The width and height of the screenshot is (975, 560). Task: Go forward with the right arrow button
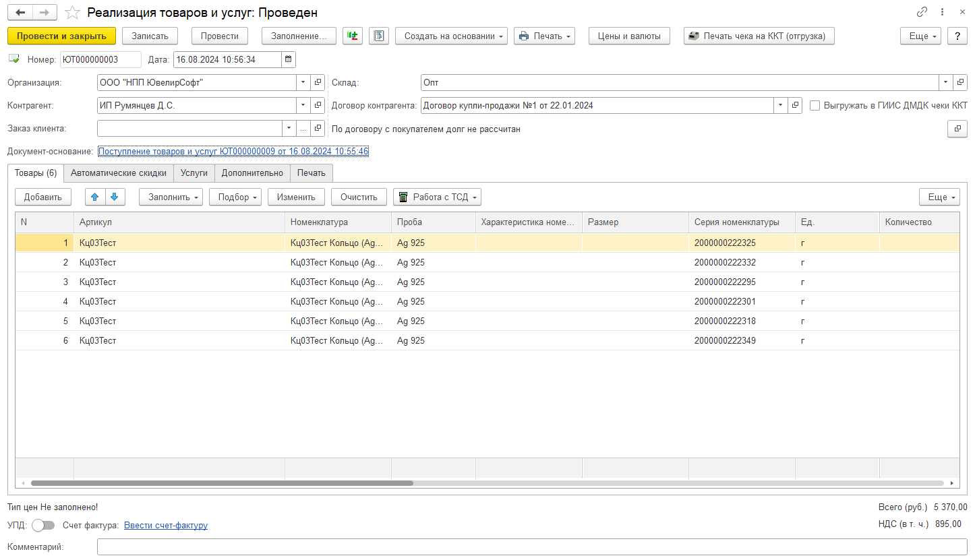pyautogui.click(x=45, y=13)
